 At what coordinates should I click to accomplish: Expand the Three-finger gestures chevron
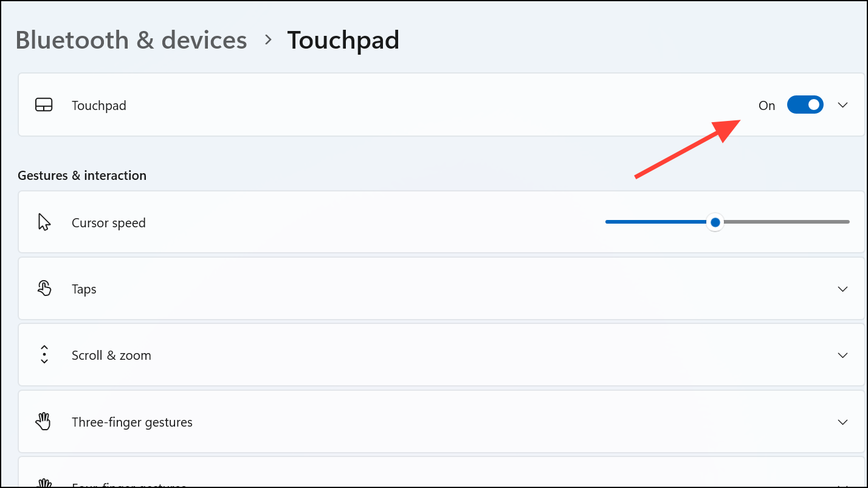coord(842,422)
